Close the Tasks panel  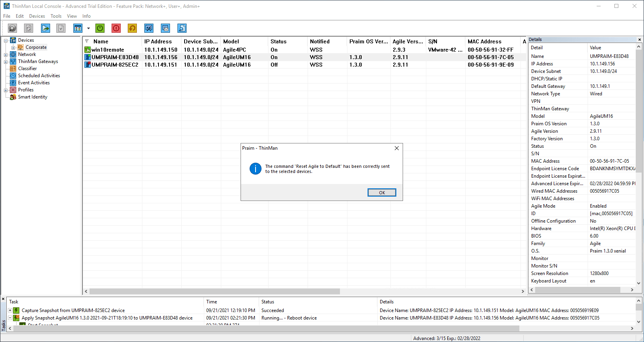3,299
